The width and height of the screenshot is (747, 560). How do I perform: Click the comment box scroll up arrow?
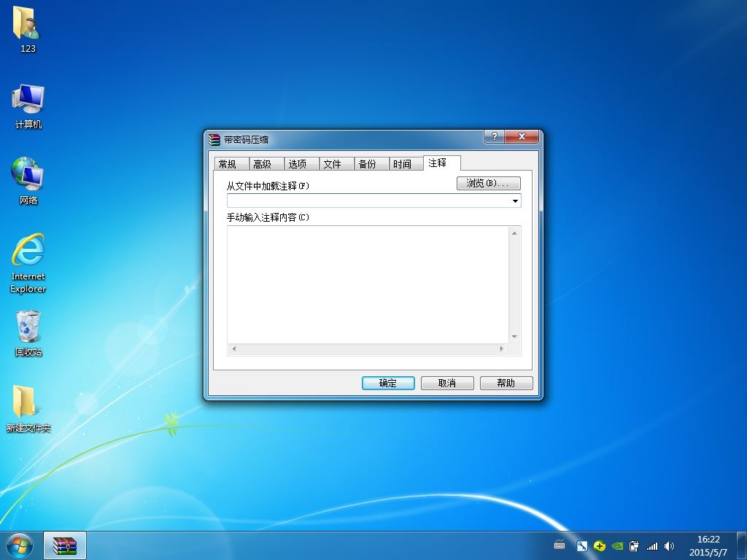[514, 233]
